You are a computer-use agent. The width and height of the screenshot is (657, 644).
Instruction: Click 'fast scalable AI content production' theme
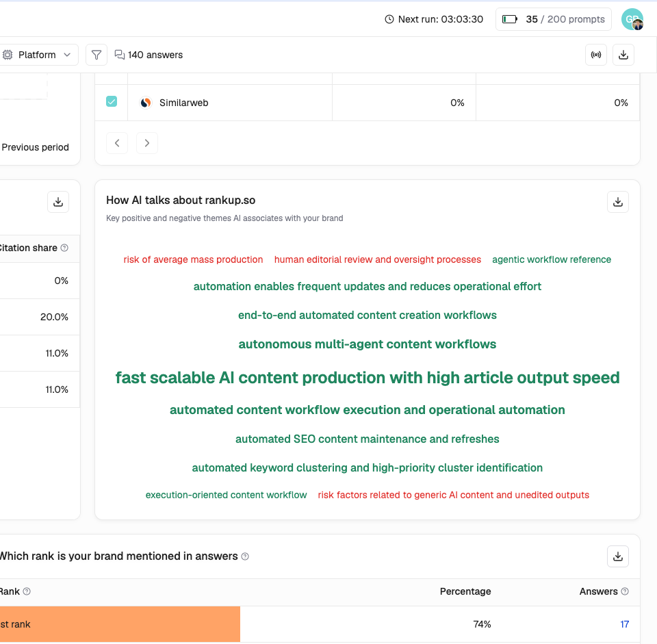[367, 378]
